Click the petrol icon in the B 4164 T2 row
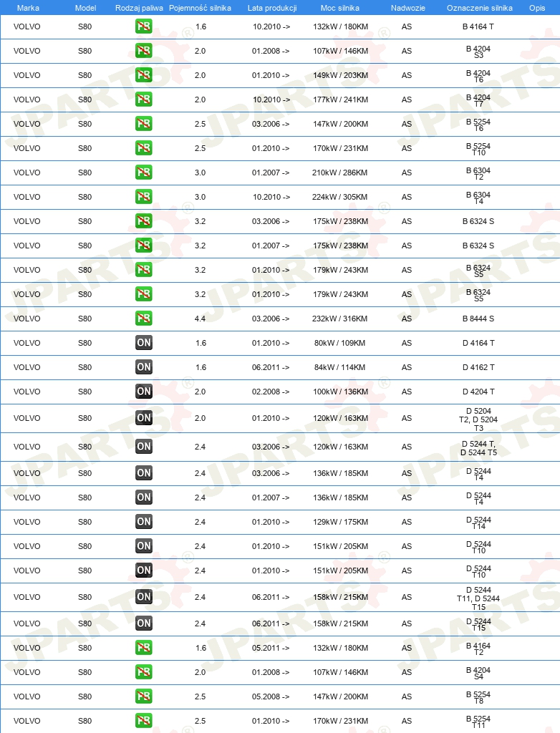 (x=144, y=648)
